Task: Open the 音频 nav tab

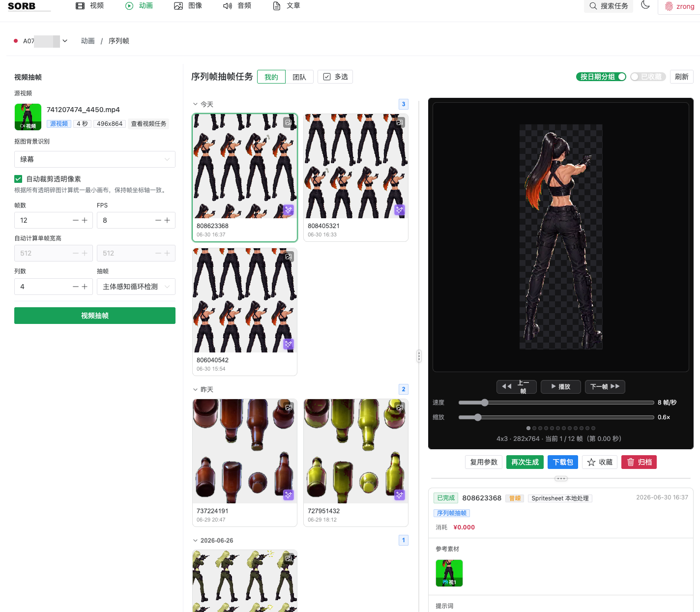Action: tap(237, 6)
